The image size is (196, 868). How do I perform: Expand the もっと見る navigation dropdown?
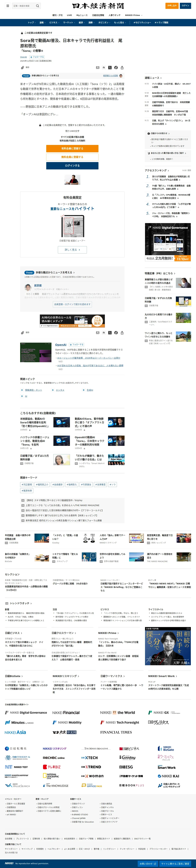[x=120, y=23]
